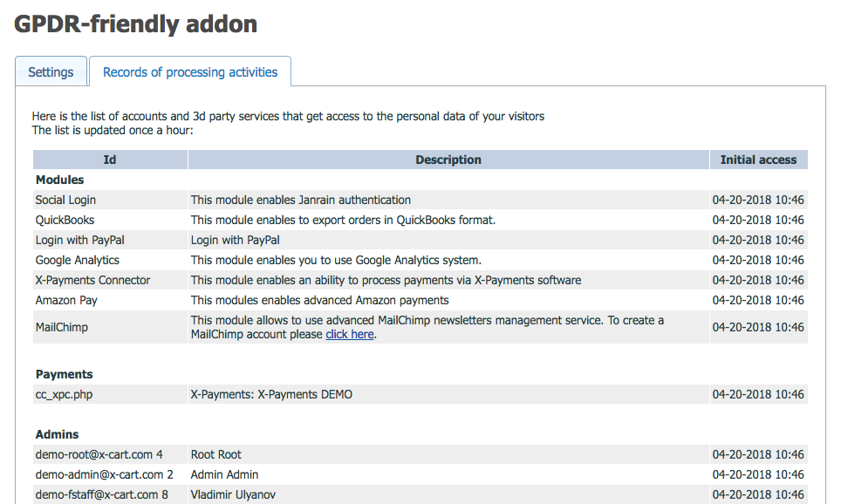Click the 'Root Root' admin name
The height and width of the screenshot is (504, 841).
pos(216,454)
